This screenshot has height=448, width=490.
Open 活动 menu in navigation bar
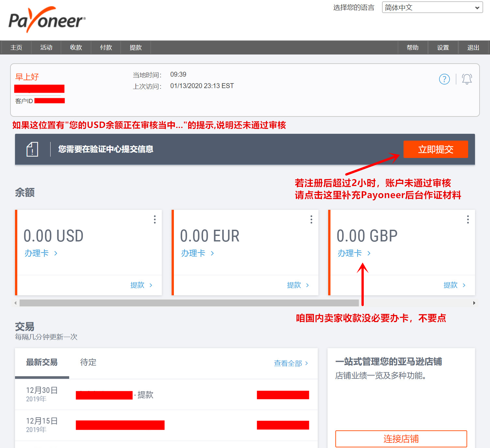(46, 48)
